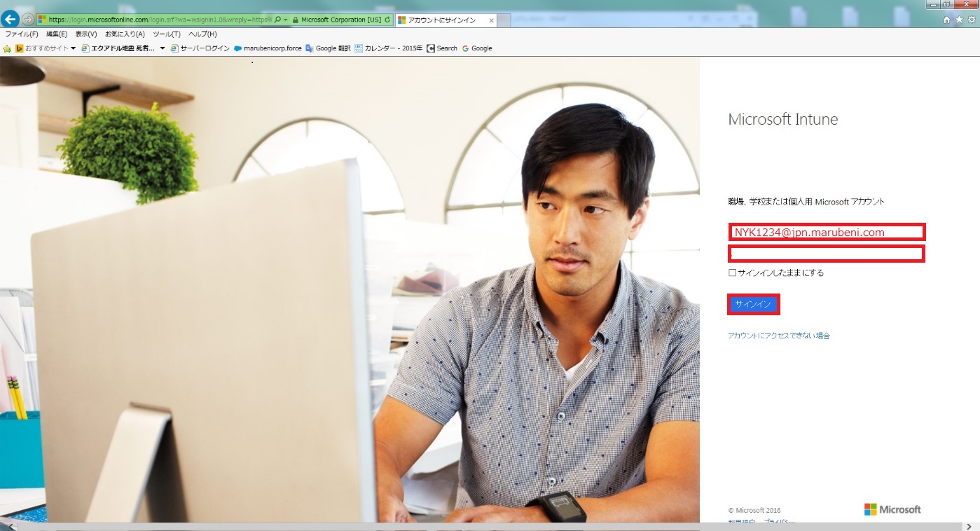Open アカウントにアクセスできない場合 link
The image size is (980, 531).
tap(778, 336)
